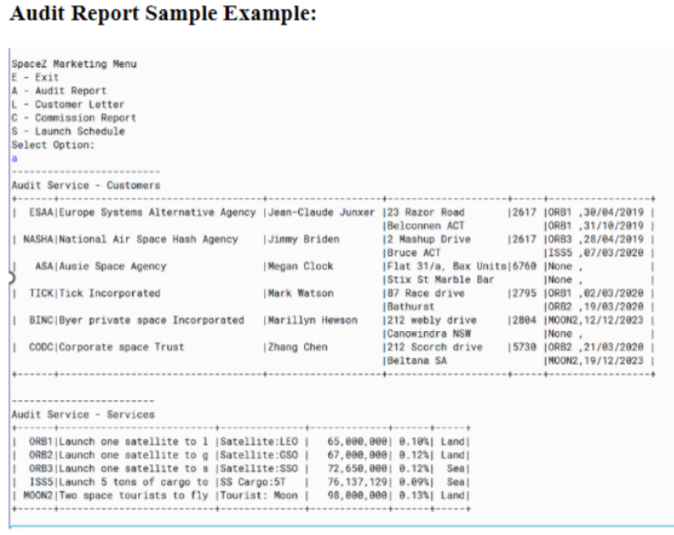Click address '2 Mashup Drive'

click(429, 239)
